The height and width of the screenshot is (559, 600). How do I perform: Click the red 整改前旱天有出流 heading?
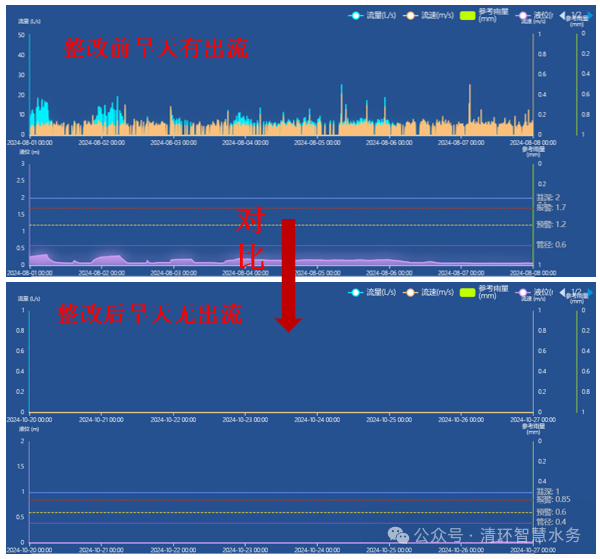pyautogui.click(x=156, y=47)
